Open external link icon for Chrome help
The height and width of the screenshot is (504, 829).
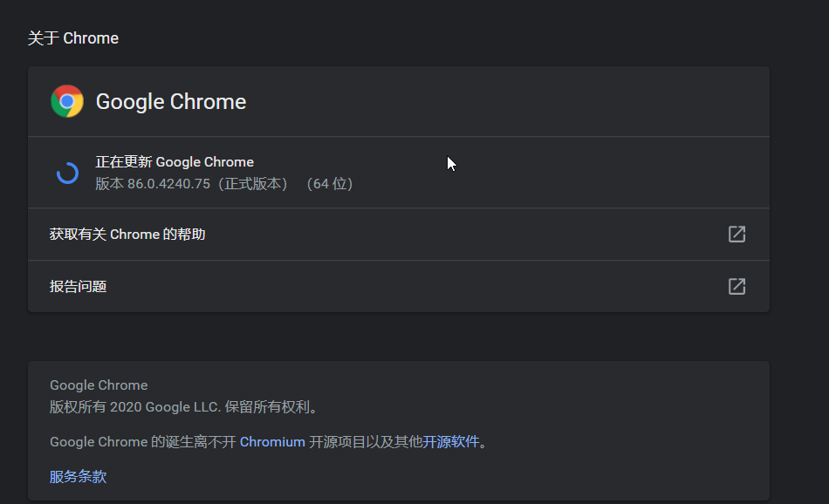click(737, 234)
